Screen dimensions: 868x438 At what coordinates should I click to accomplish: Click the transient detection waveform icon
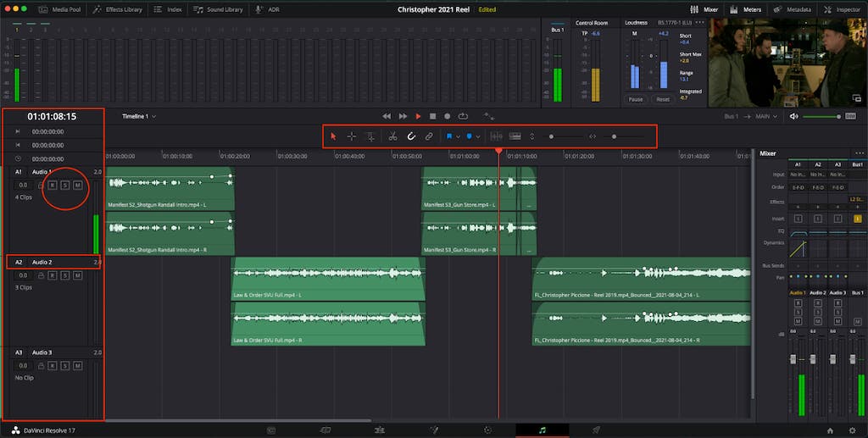pos(496,136)
